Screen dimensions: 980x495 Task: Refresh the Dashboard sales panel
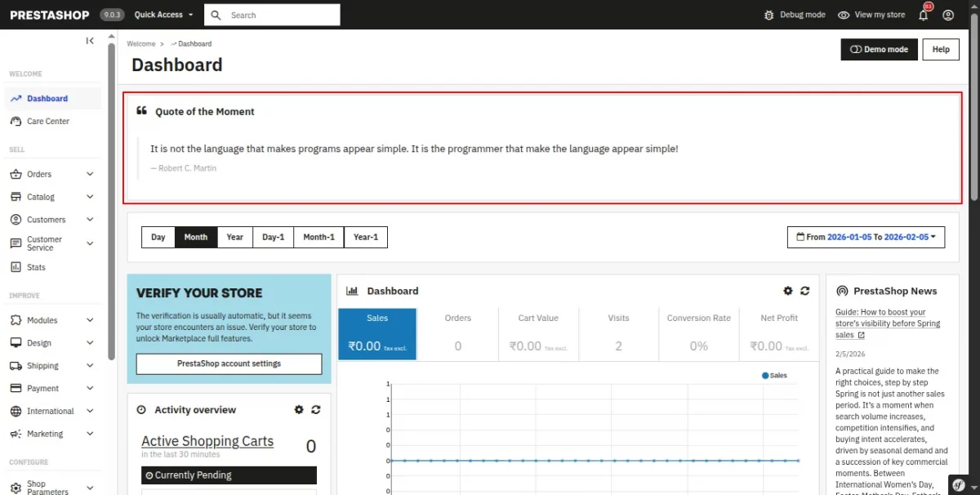(805, 291)
